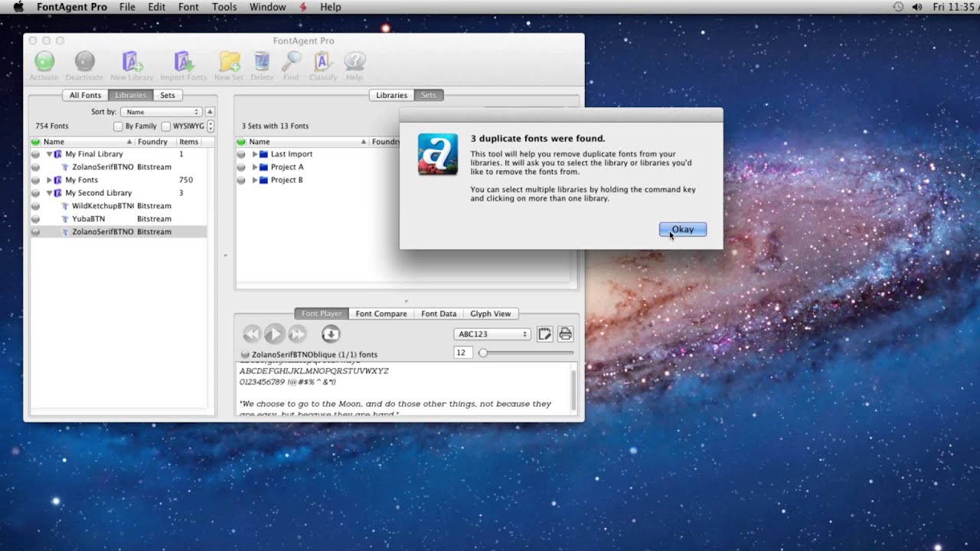This screenshot has width=980, height=551.
Task: Open the Find magnifier tool
Action: tap(291, 61)
